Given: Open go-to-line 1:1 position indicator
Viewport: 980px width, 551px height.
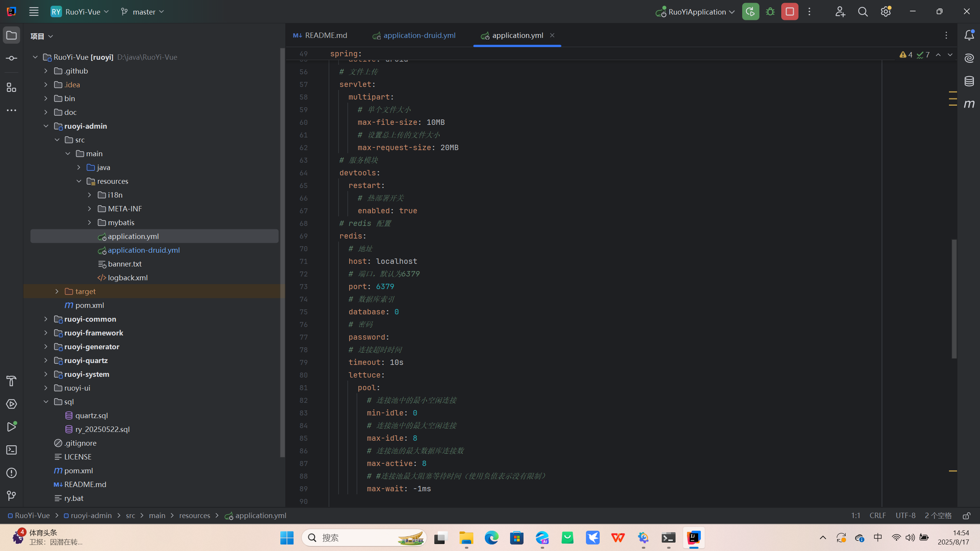Looking at the screenshot, I should (856, 515).
